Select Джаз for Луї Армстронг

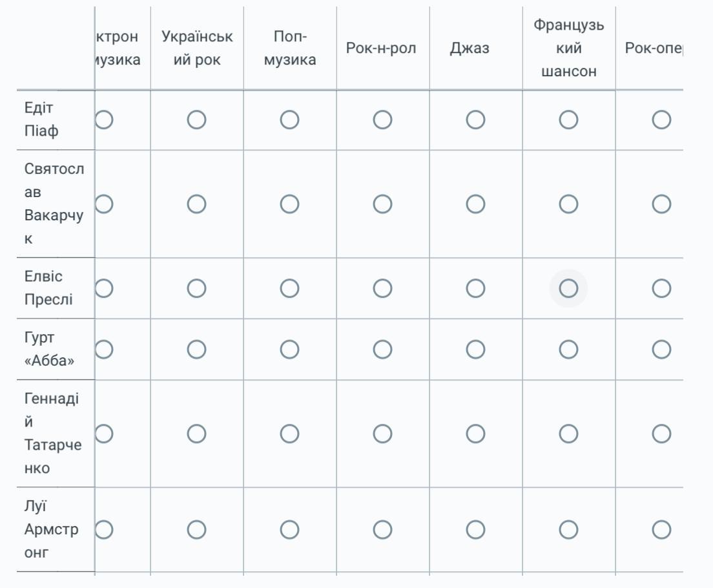click(475, 530)
